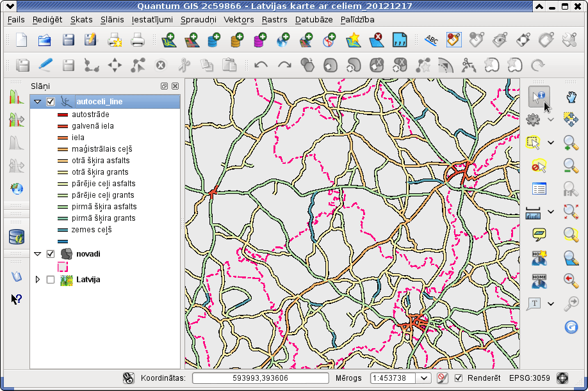Viewport: 588px width, 391px height.
Task: Collapse the novadi layer tree
Action: (37, 254)
